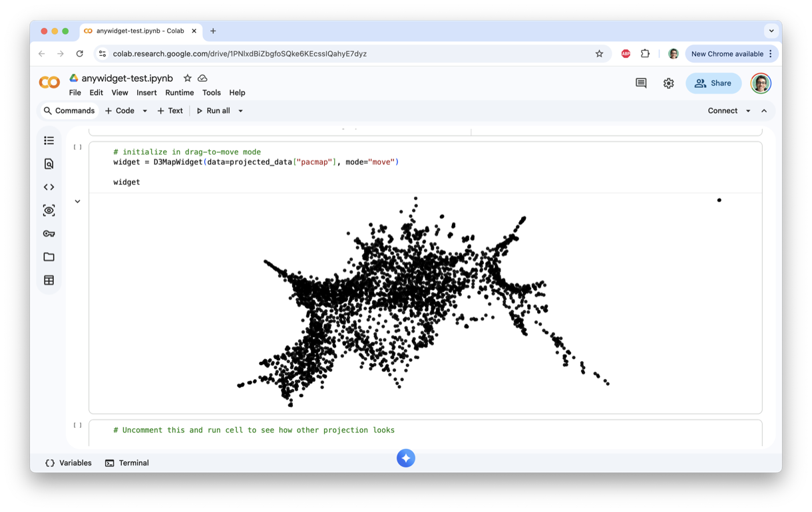Open the Files folder icon
This screenshot has width=812, height=512.
pyautogui.click(x=49, y=257)
